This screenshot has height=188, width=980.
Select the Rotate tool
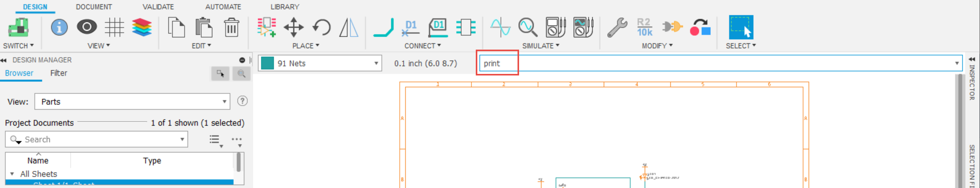[321, 27]
